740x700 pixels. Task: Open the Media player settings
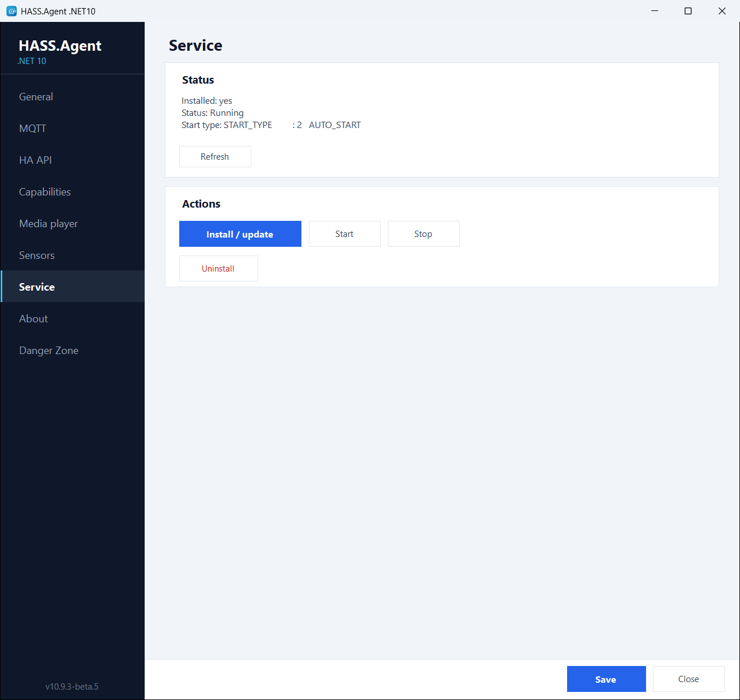coord(73,224)
